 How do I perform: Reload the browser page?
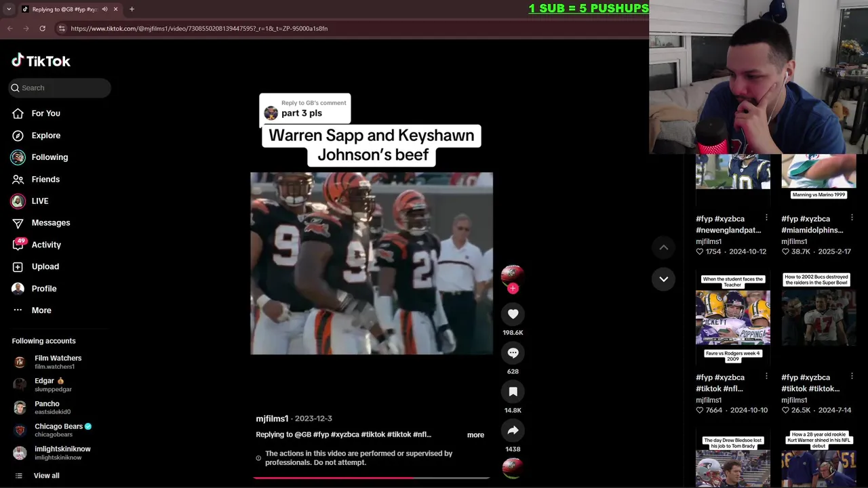[x=42, y=28]
